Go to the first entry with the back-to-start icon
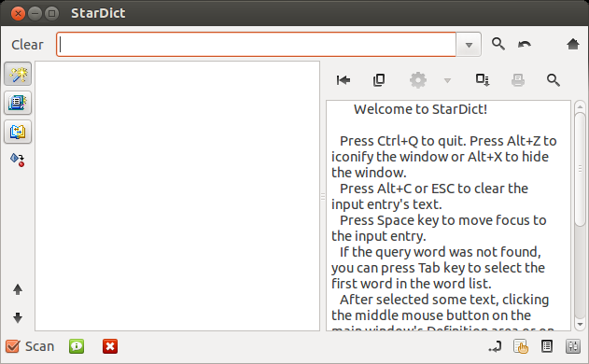This screenshot has width=589, height=364. coord(344,80)
